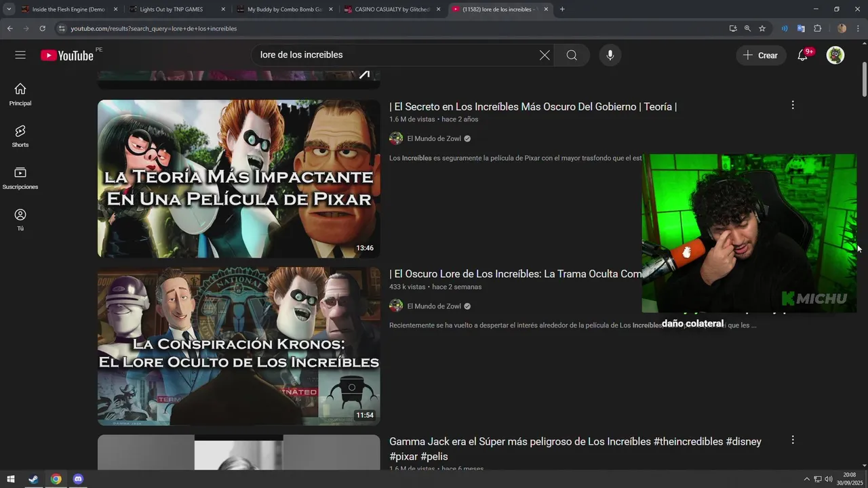
Task: Open Suscripciones in the sidebar
Action: pyautogui.click(x=20, y=178)
